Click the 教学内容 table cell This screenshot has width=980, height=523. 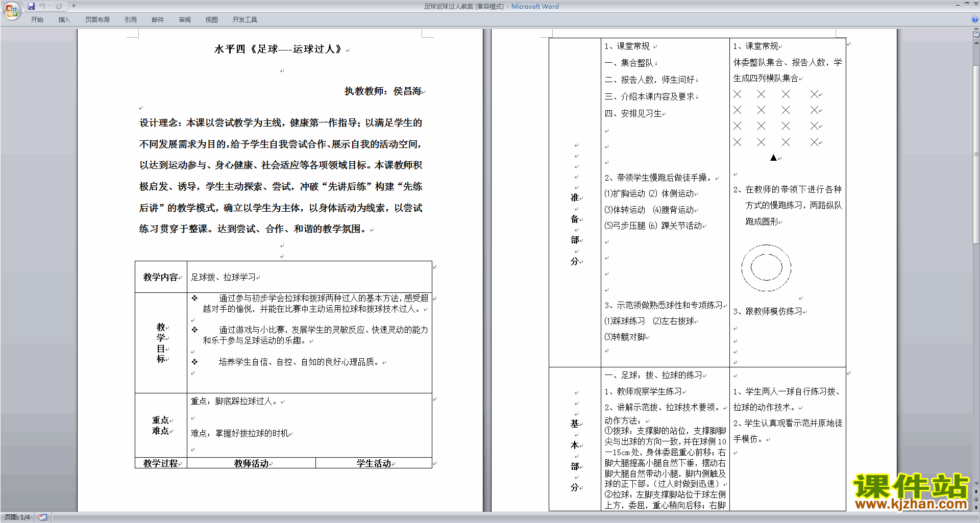[161, 277]
